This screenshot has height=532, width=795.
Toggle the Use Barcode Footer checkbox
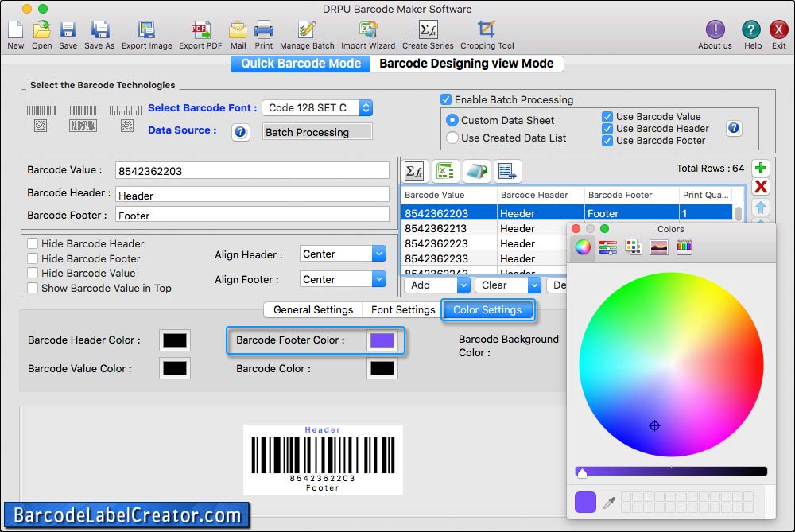607,141
